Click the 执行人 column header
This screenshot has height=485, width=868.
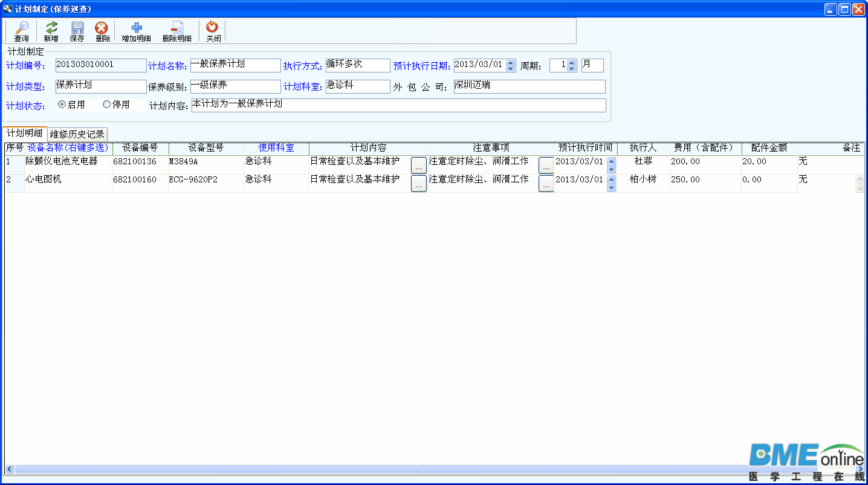[643, 148]
